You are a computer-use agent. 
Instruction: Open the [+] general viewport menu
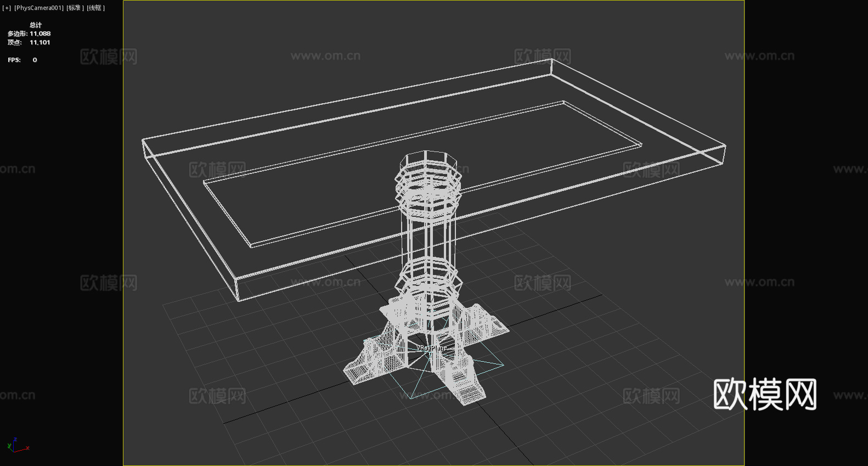click(x=7, y=8)
